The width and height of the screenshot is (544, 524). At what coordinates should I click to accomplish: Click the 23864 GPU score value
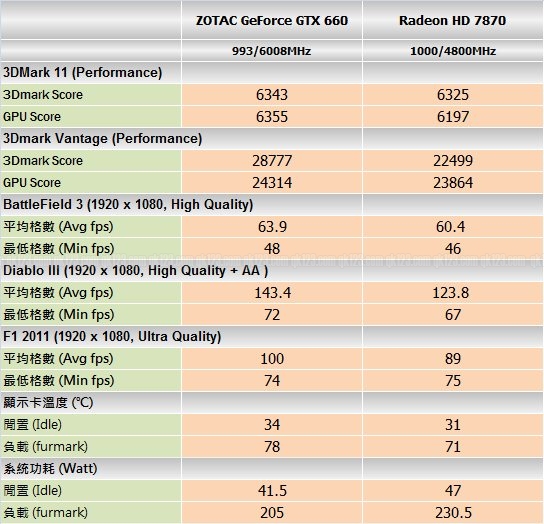(x=453, y=183)
